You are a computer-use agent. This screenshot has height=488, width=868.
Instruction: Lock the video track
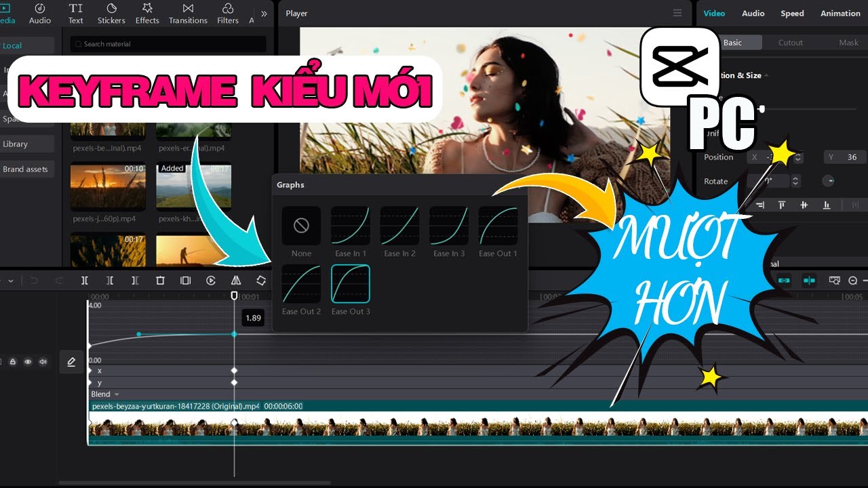coord(13,362)
